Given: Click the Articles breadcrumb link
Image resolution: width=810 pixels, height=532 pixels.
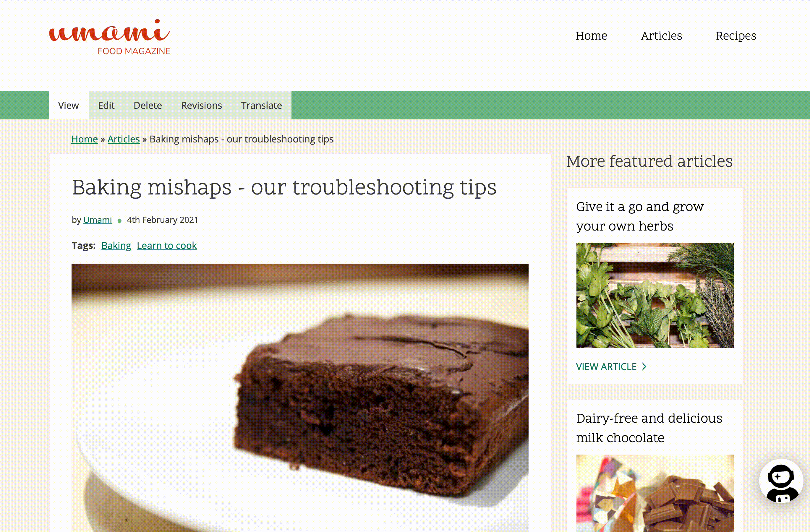Looking at the screenshot, I should pyautogui.click(x=124, y=139).
